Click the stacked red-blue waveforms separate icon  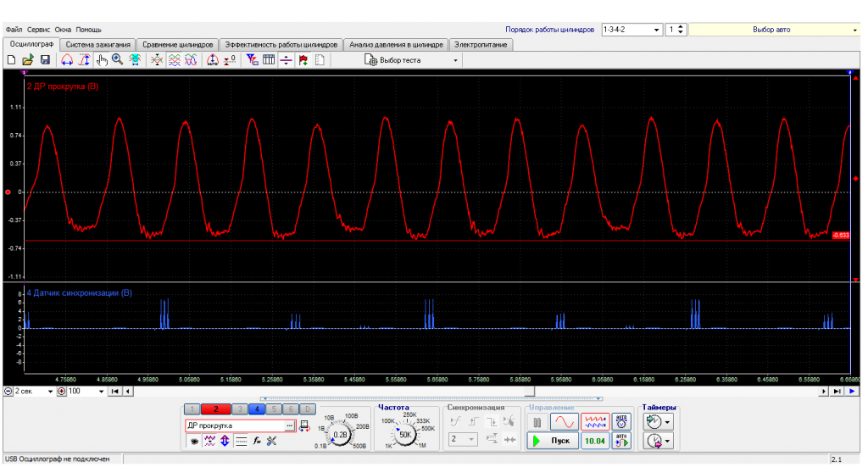coord(175,60)
